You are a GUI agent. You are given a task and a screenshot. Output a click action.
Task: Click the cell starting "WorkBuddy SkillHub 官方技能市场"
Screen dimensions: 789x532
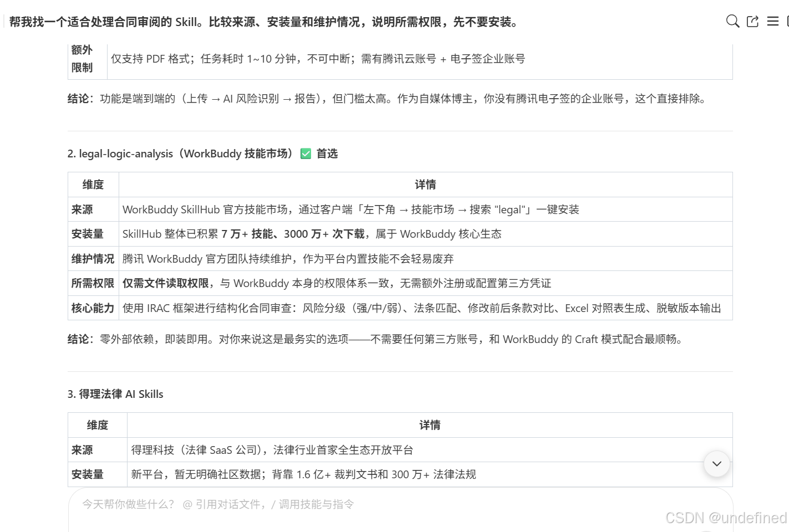(425, 209)
